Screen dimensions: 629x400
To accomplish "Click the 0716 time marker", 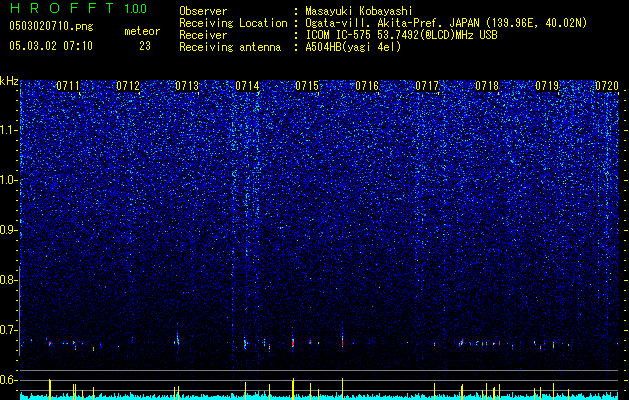I will 367,86.
